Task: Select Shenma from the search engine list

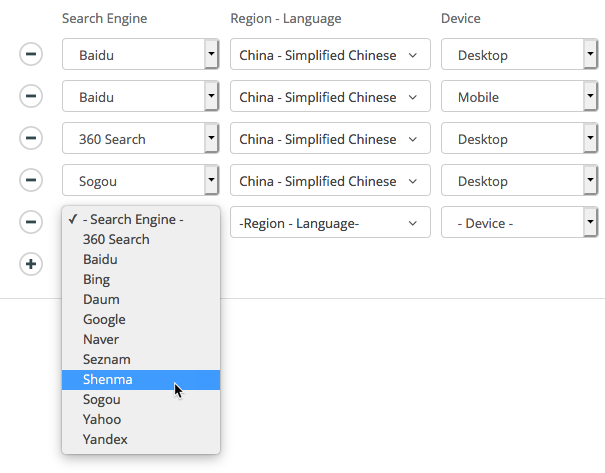Action: (x=108, y=379)
